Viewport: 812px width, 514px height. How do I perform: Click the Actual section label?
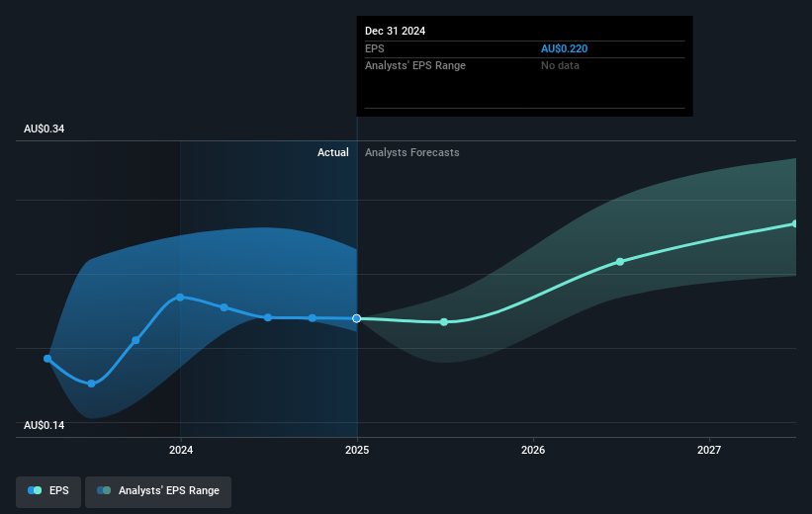(x=333, y=152)
